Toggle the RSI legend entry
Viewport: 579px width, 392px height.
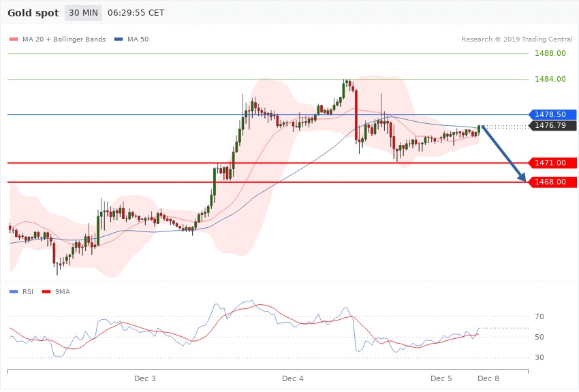pos(27,291)
